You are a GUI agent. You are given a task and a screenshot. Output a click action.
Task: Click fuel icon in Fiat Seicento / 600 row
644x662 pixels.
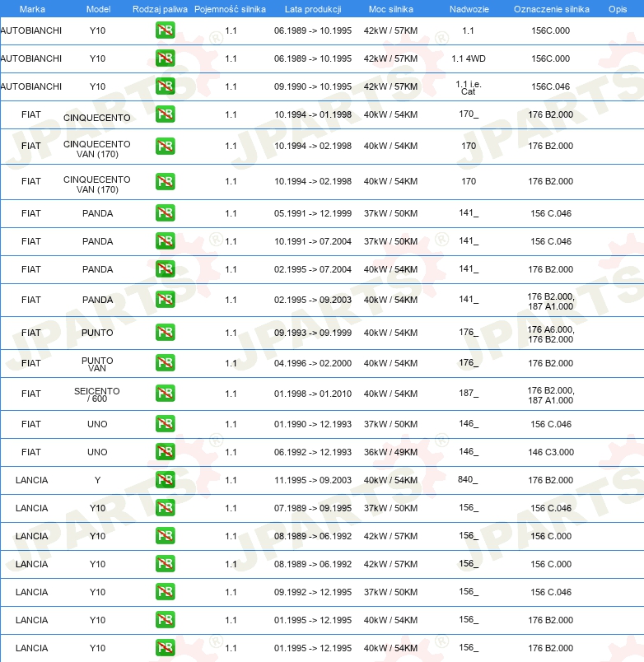[165, 393]
